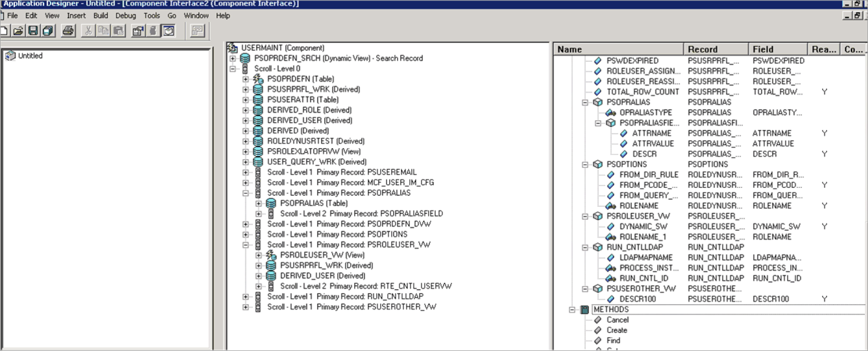Open the Help menu

point(223,15)
